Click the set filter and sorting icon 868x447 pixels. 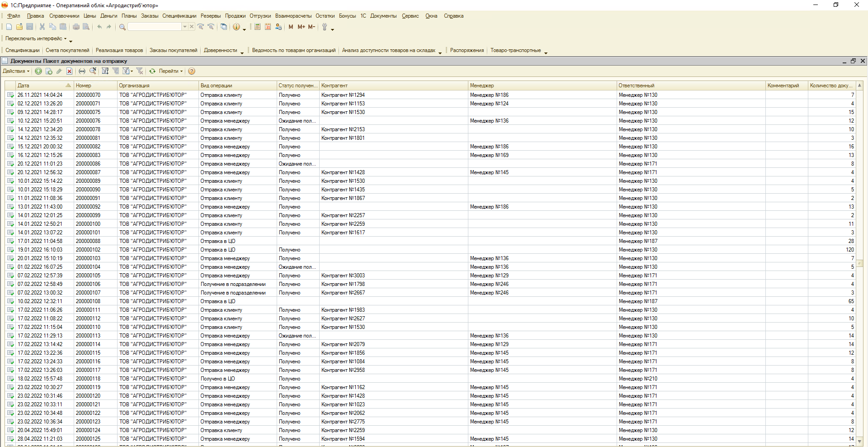pyautogui.click(x=105, y=71)
